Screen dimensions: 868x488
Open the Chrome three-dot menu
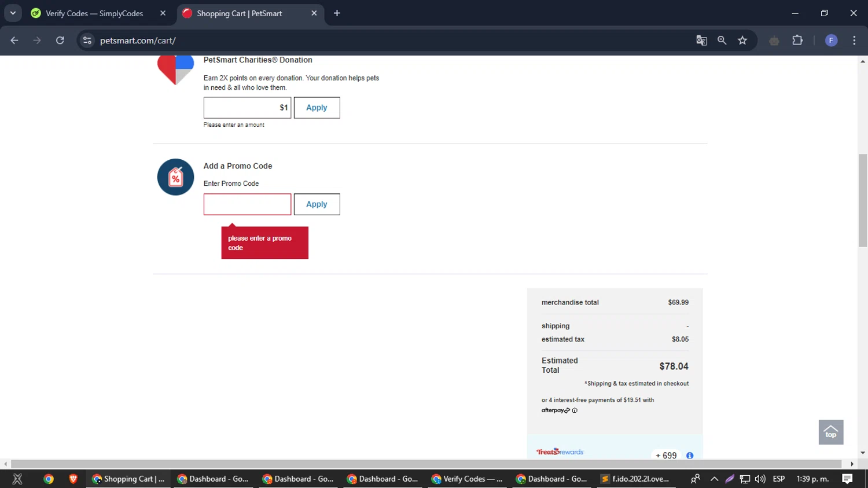(x=854, y=41)
